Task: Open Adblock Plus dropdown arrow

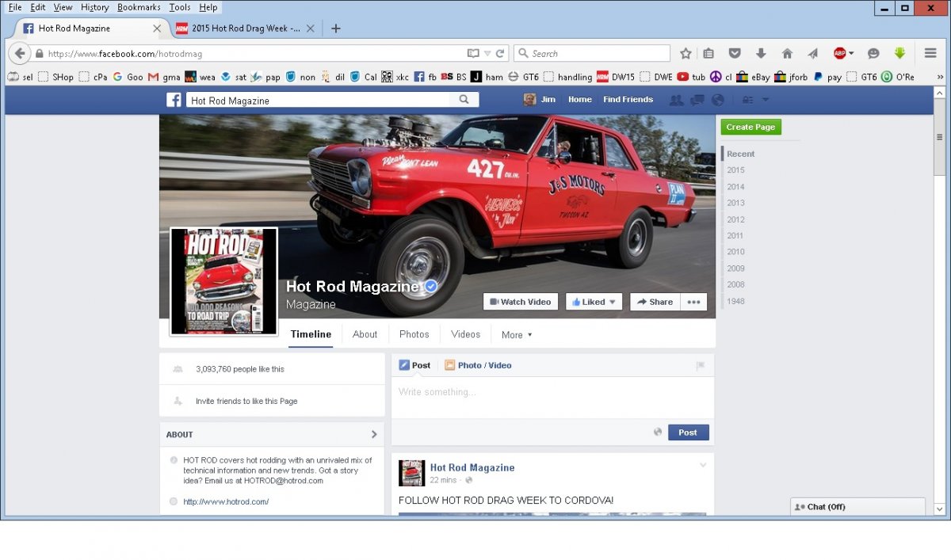Action: coord(851,54)
